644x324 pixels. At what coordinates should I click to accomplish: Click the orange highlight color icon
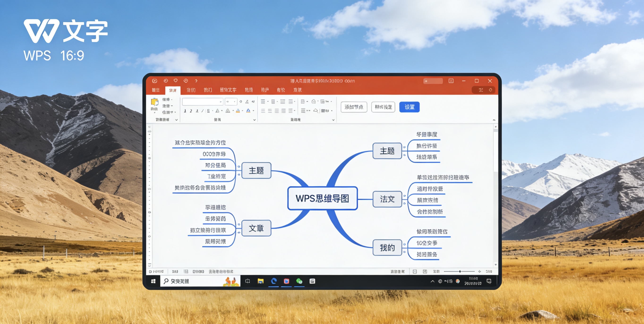coord(238,111)
